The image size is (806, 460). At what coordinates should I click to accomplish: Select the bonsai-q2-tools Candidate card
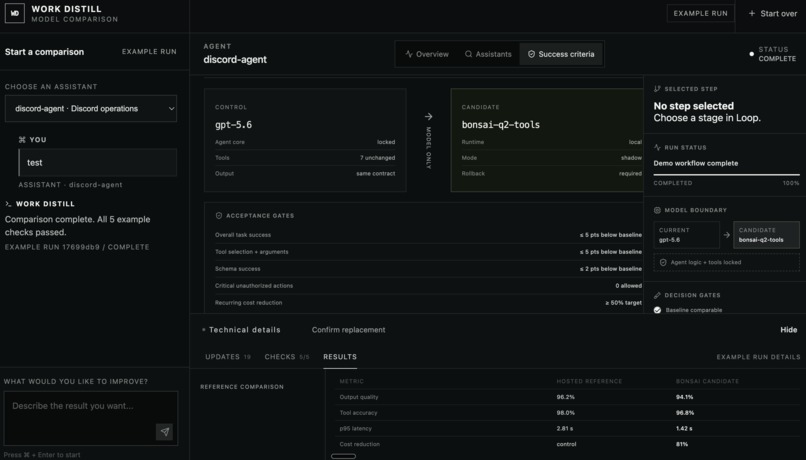(547, 140)
